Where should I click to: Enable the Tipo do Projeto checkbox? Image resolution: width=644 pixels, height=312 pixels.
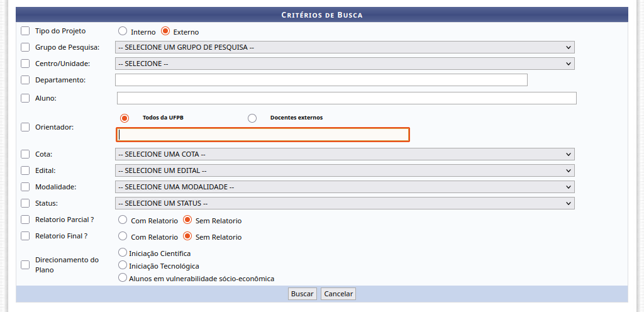[25, 31]
